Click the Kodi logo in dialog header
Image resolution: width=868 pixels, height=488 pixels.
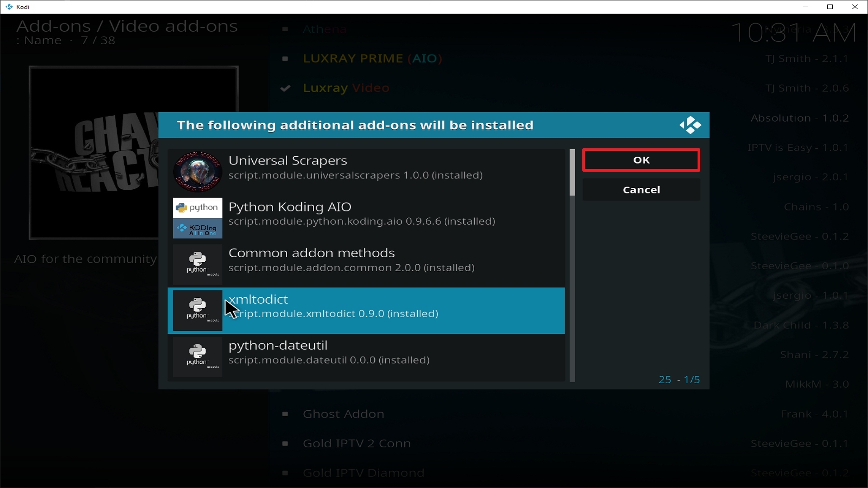coord(690,125)
